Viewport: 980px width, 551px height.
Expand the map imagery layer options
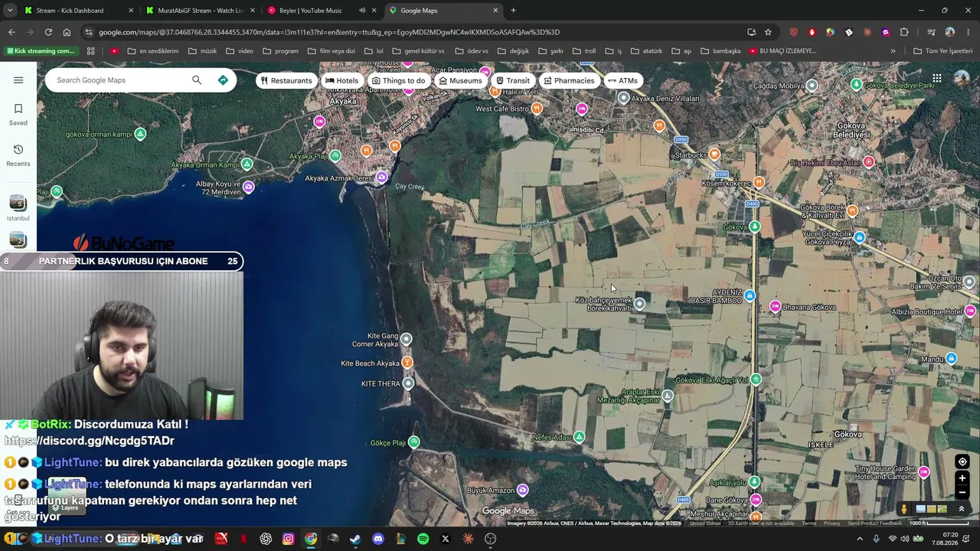[x=962, y=509]
